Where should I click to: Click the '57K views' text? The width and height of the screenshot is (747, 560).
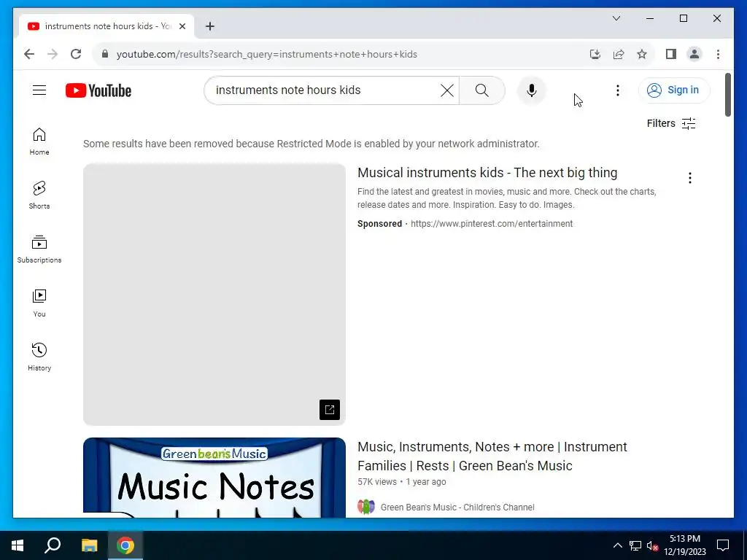click(x=377, y=482)
